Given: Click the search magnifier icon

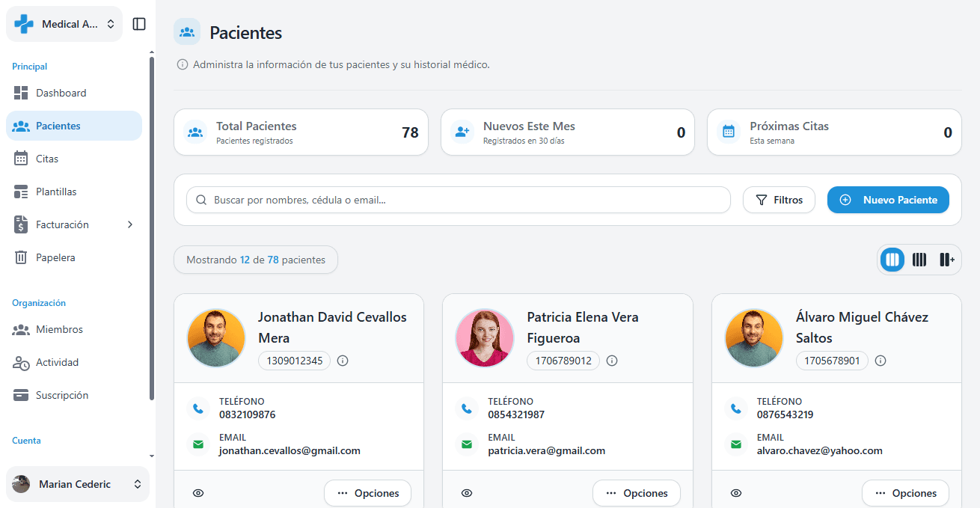Looking at the screenshot, I should coord(200,200).
